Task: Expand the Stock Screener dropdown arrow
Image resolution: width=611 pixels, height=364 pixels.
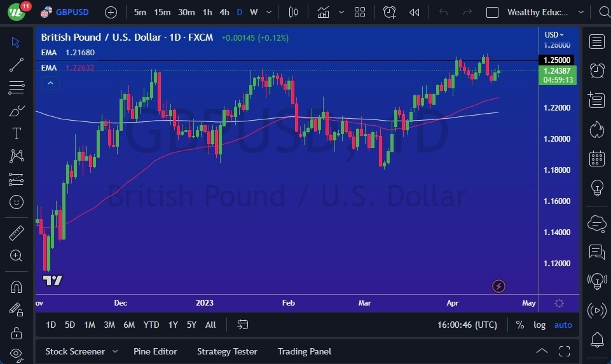Action: tap(115, 351)
